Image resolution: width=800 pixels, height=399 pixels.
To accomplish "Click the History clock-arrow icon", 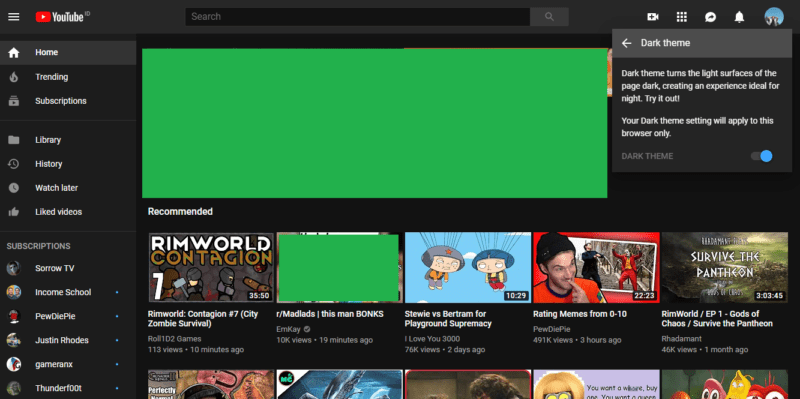I will click(14, 164).
